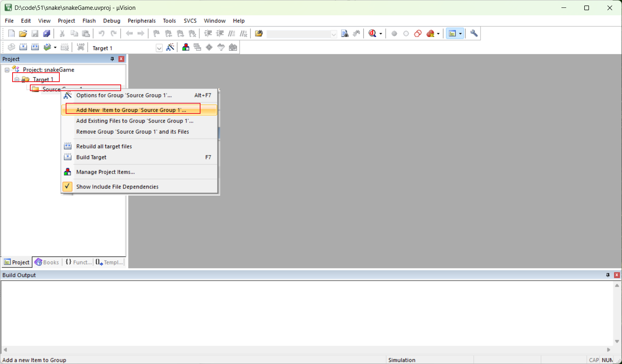This screenshot has width=622, height=364.
Task: Open Options for Target magic wand icon
Action: (x=170, y=48)
